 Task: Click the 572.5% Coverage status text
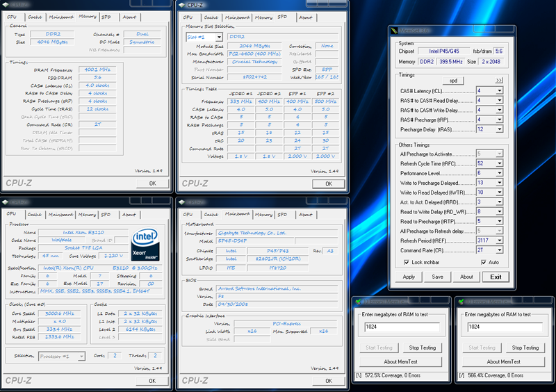coord(393,375)
